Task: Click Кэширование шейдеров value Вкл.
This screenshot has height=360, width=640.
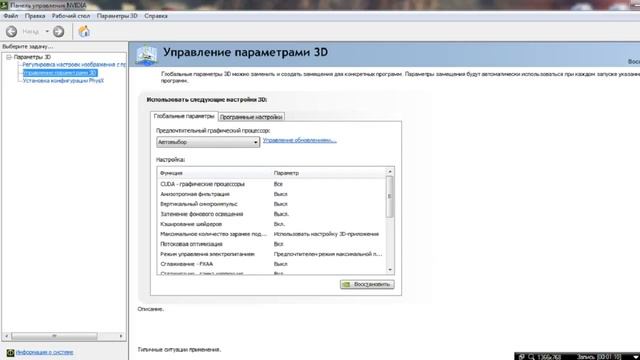Action: click(279, 224)
